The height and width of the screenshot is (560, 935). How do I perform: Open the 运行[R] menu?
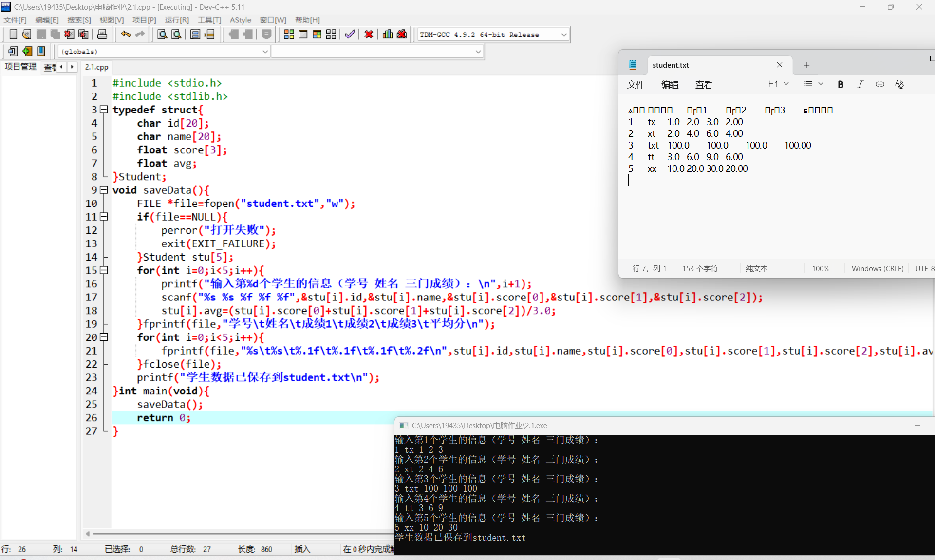pos(176,20)
